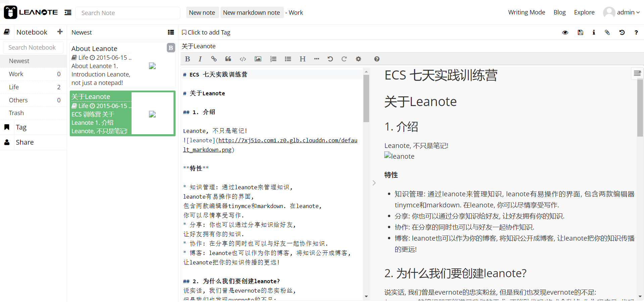The height and width of the screenshot is (302, 644).
Task: Select the Work notebook
Action: 33,74
